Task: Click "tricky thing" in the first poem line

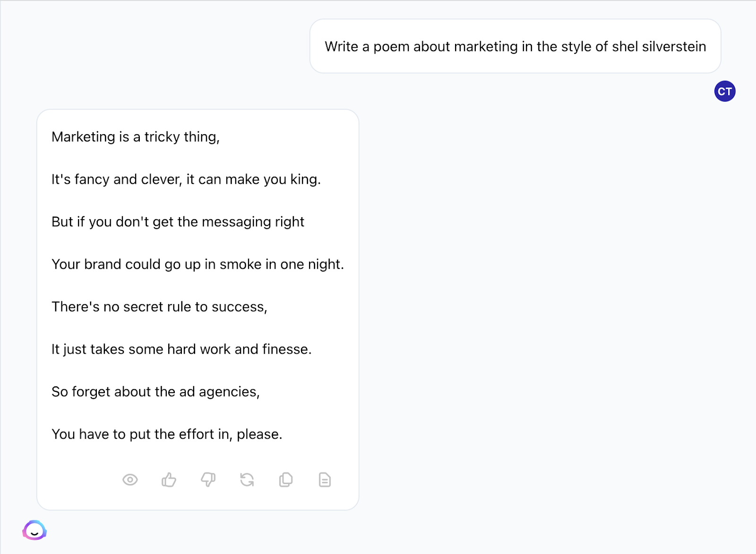Action: point(181,137)
